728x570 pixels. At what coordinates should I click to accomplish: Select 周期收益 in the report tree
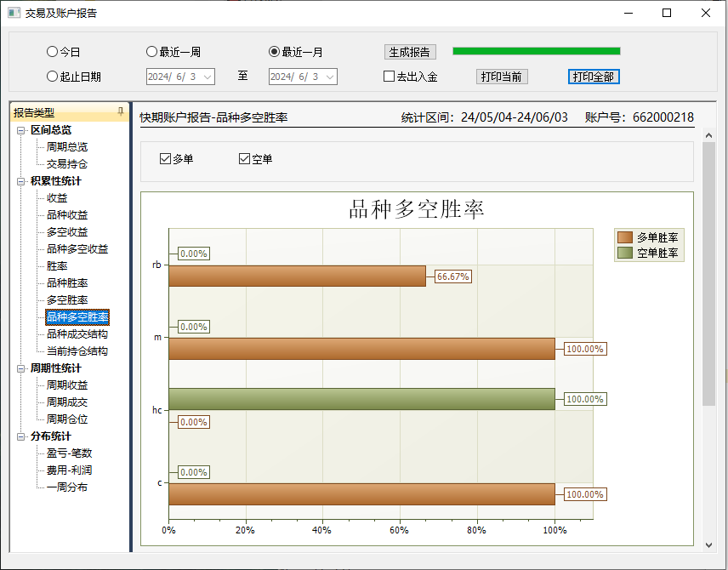pyautogui.click(x=66, y=385)
